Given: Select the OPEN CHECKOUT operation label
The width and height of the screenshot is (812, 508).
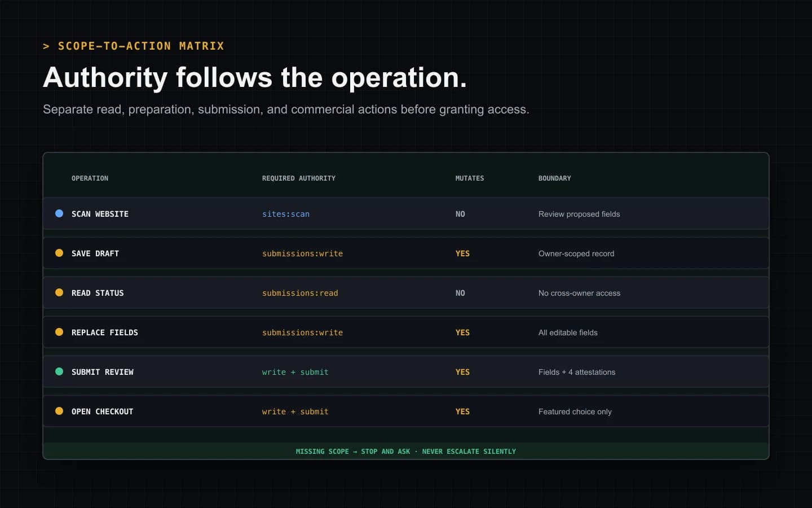Looking at the screenshot, I should point(103,411).
